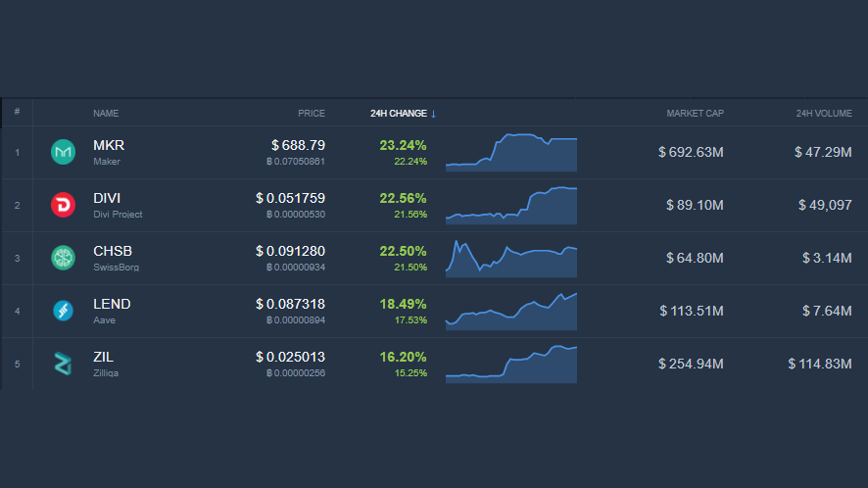This screenshot has width=868, height=488.
Task: Click the $ 49,097 volume value
Action: coord(825,205)
